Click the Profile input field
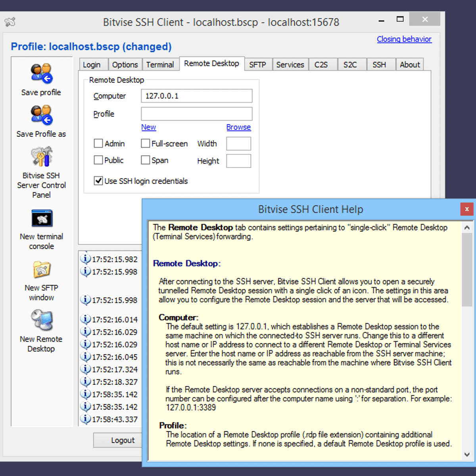The height and width of the screenshot is (476, 476). (197, 114)
